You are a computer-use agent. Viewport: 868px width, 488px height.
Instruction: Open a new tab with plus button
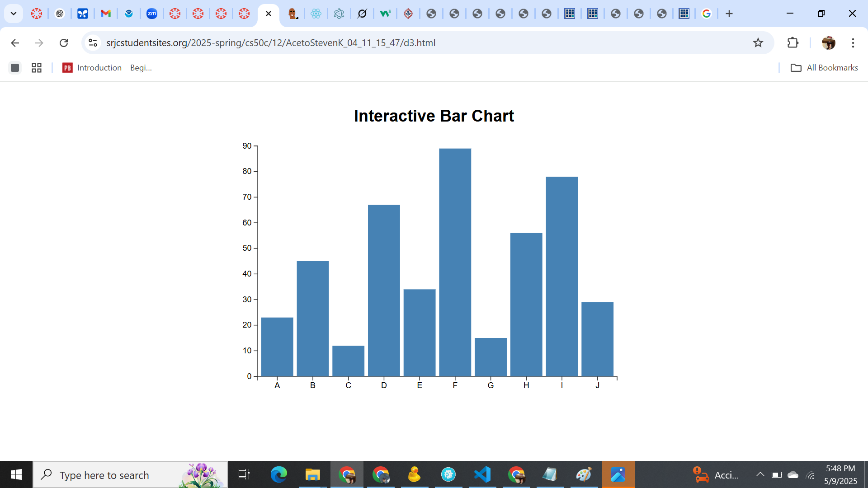729,14
